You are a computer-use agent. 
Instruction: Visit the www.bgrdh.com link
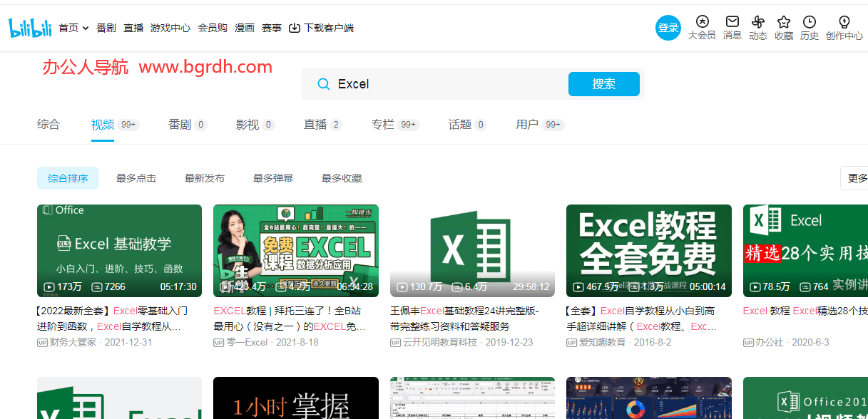(x=205, y=66)
